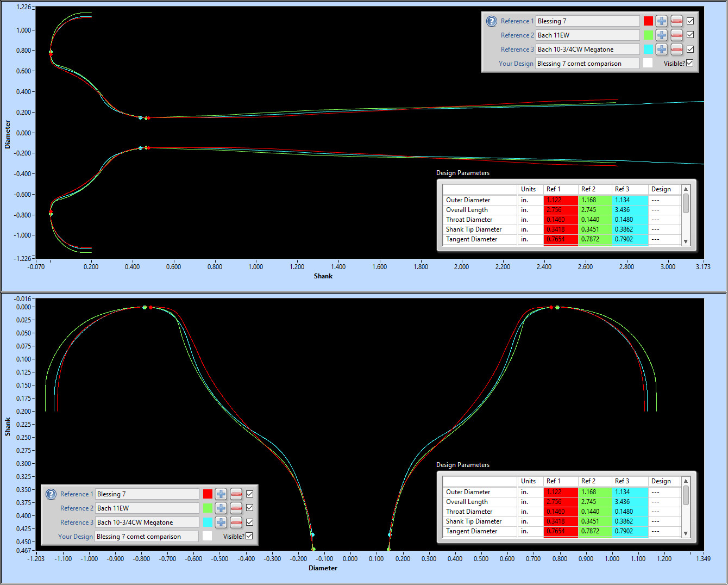Uncheck Blessing 7 visibility in top legend
This screenshot has height=585, width=728.
pos(690,21)
